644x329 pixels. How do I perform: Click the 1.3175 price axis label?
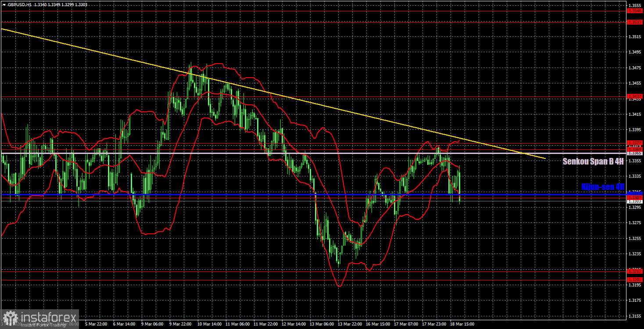(x=635, y=300)
